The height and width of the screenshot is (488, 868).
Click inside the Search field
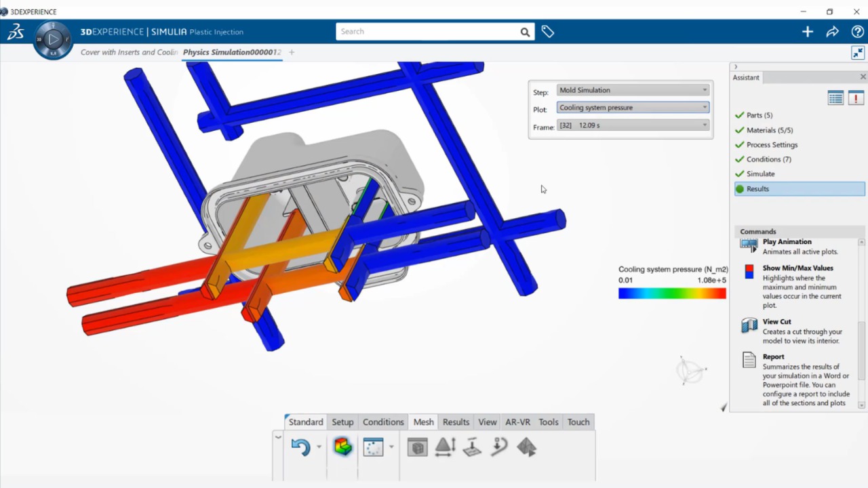[x=427, y=31]
